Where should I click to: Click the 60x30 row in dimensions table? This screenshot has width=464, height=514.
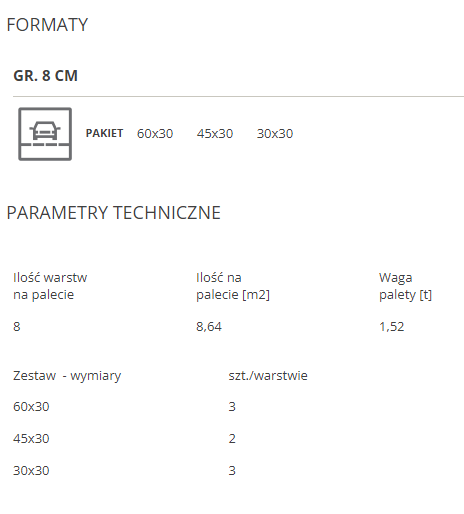click(31, 407)
